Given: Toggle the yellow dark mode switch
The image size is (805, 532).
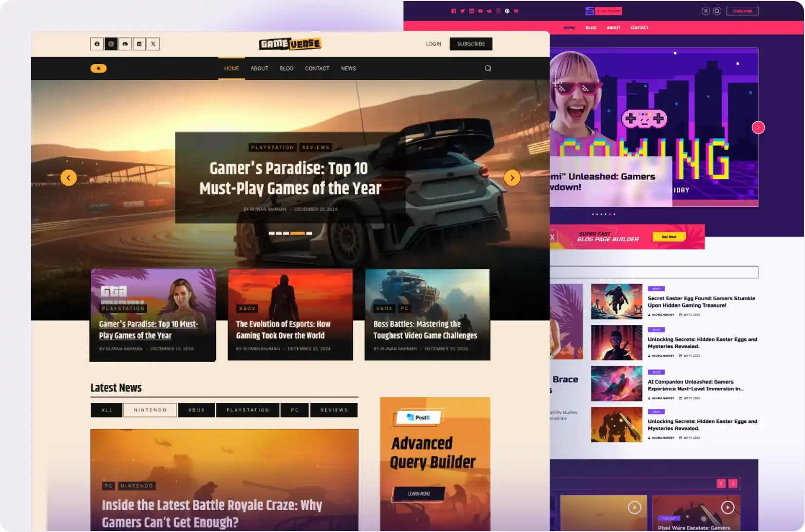Looking at the screenshot, I should pyautogui.click(x=98, y=69).
